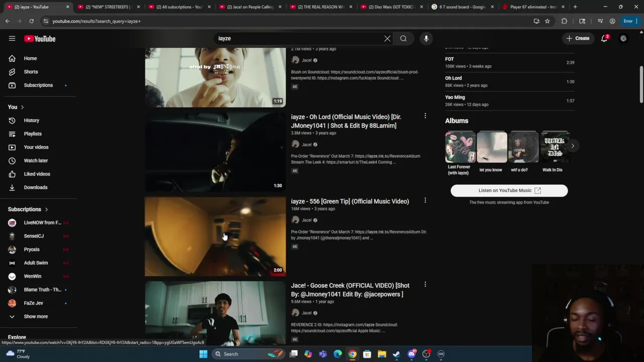
Task: Open the Goose Creek video thumbnail
Action: (215, 313)
